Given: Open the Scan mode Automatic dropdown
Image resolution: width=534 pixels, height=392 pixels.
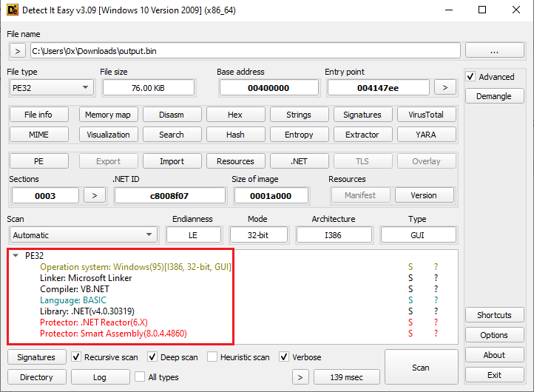Looking at the screenshot, I should [83, 235].
